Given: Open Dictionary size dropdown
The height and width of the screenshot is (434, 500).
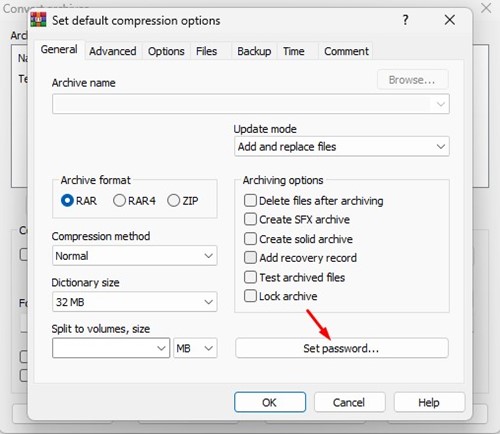Looking at the screenshot, I should coord(135,302).
